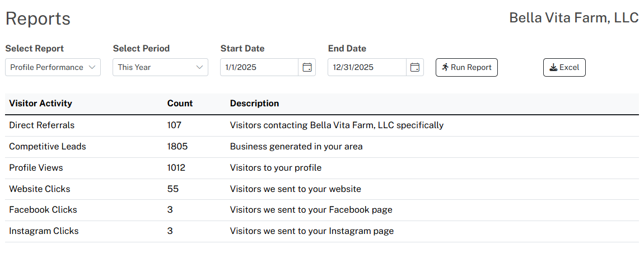Screen dimensions: 644x253
Task: Click into the Start Date field
Action: [259, 67]
